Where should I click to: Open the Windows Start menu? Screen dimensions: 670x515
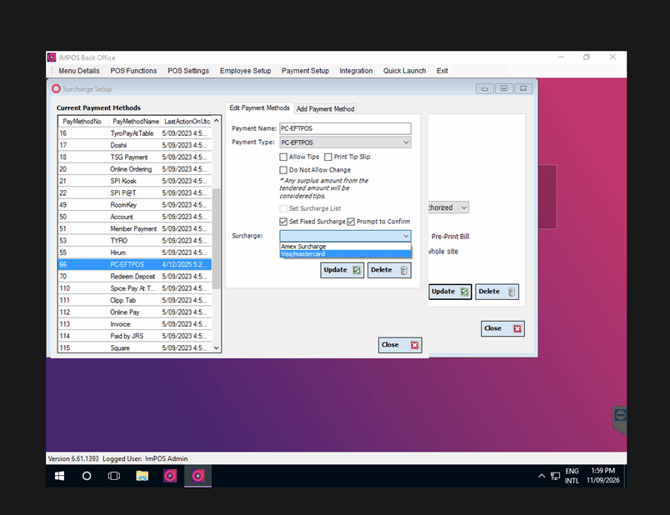(59, 476)
